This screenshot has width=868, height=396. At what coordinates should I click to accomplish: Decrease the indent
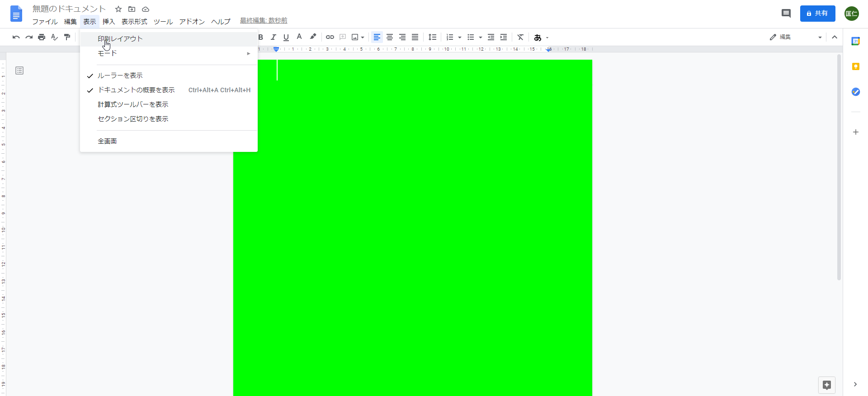coord(491,37)
